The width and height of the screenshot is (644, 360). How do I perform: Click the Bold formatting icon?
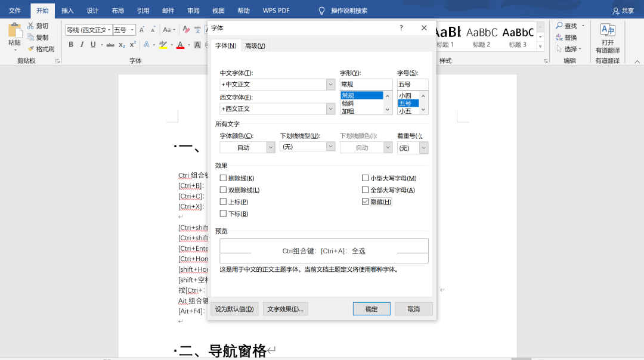(71, 45)
